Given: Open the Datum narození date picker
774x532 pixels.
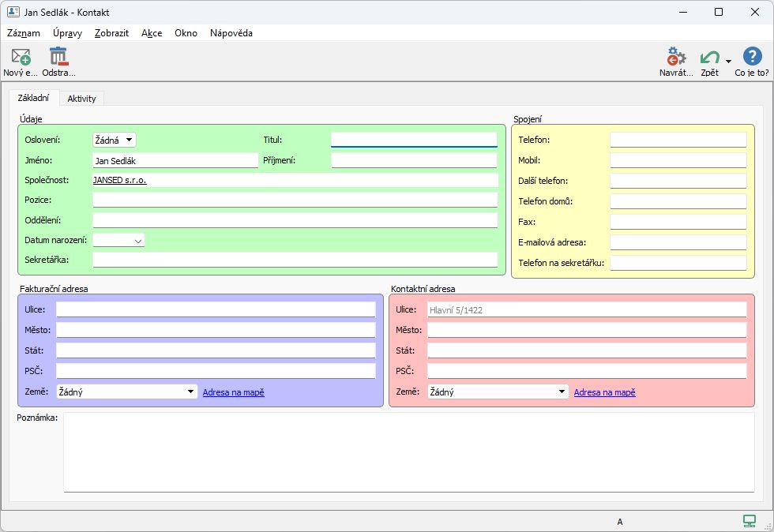Looking at the screenshot, I should coord(137,240).
